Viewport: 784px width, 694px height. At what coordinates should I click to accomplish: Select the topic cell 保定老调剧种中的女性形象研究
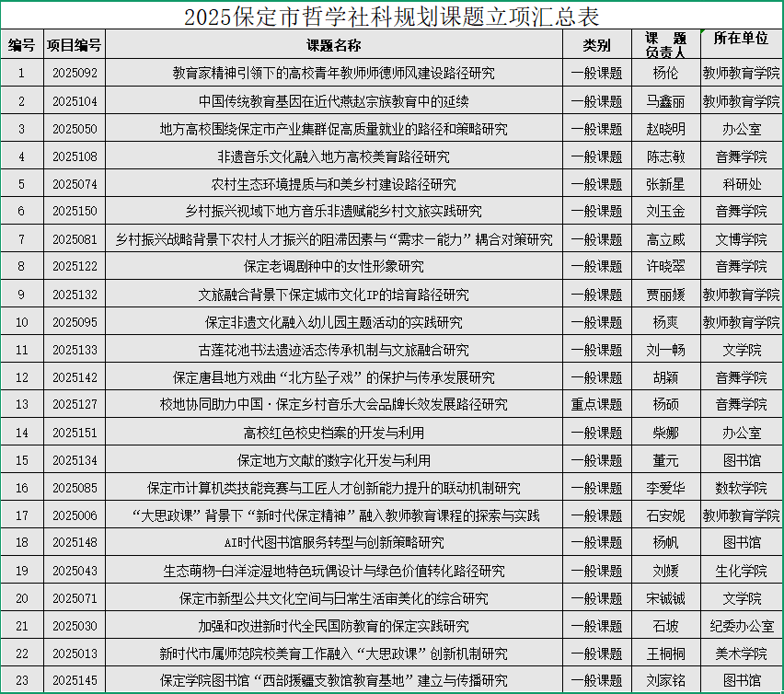(x=333, y=267)
